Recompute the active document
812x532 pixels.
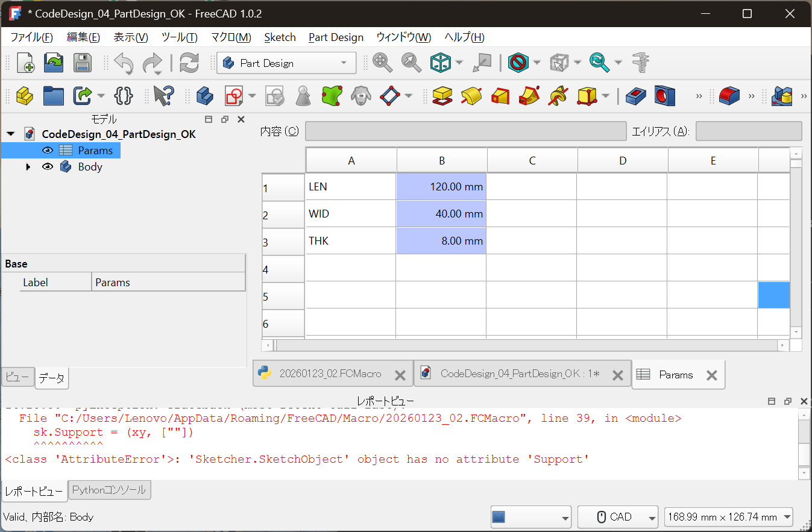(x=189, y=62)
